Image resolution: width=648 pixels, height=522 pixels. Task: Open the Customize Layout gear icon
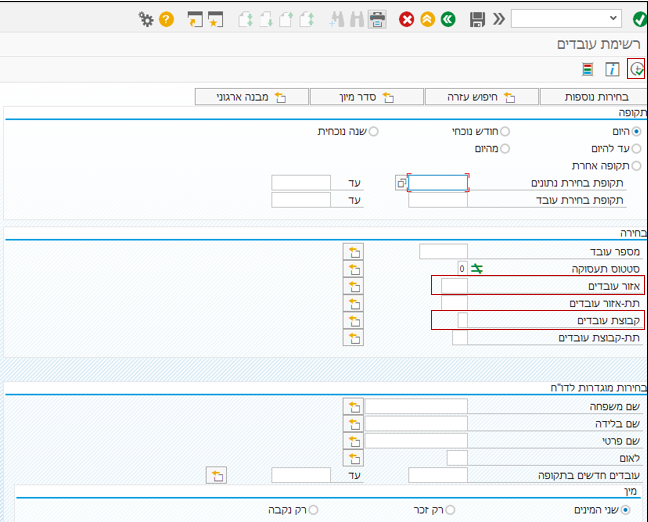(x=145, y=19)
